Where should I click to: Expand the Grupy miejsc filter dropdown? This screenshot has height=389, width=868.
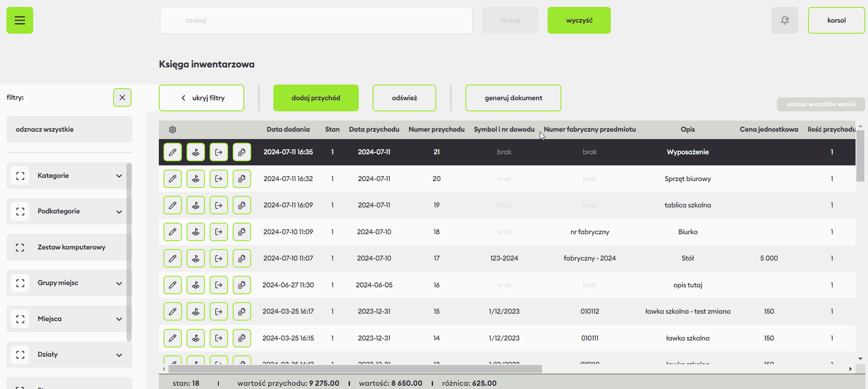pos(119,283)
